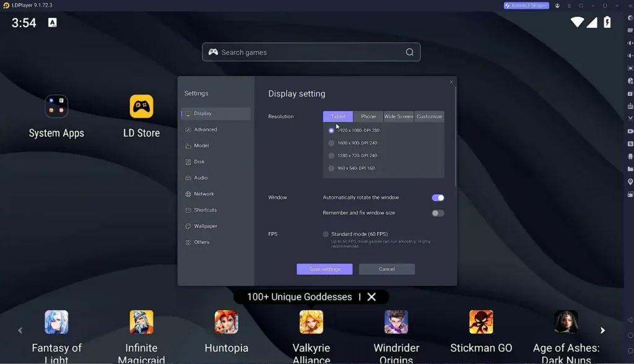Select Standard mode 60 FPS option
This screenshot has height=364, width=634.
point(326,234)
